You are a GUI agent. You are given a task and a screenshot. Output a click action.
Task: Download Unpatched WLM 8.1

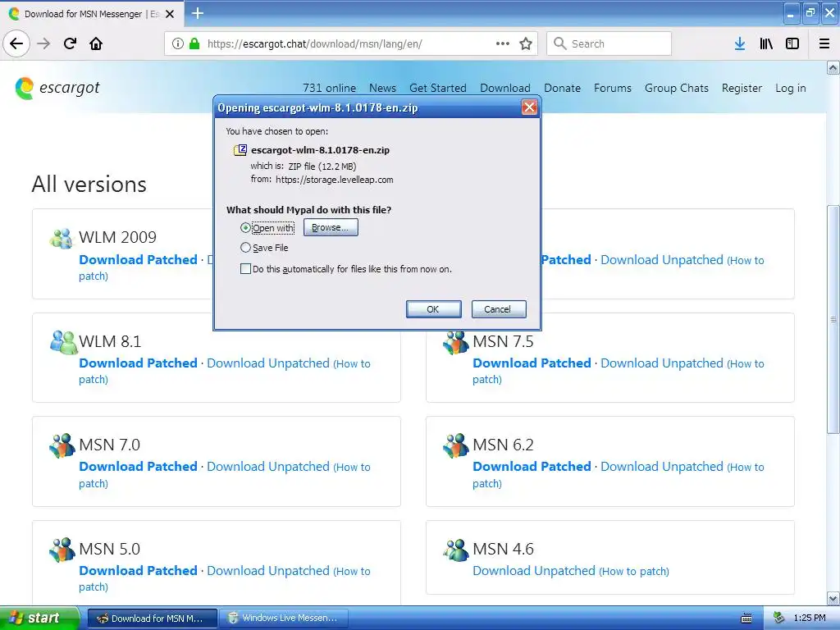pyautogui.click(x=268, y=363)
